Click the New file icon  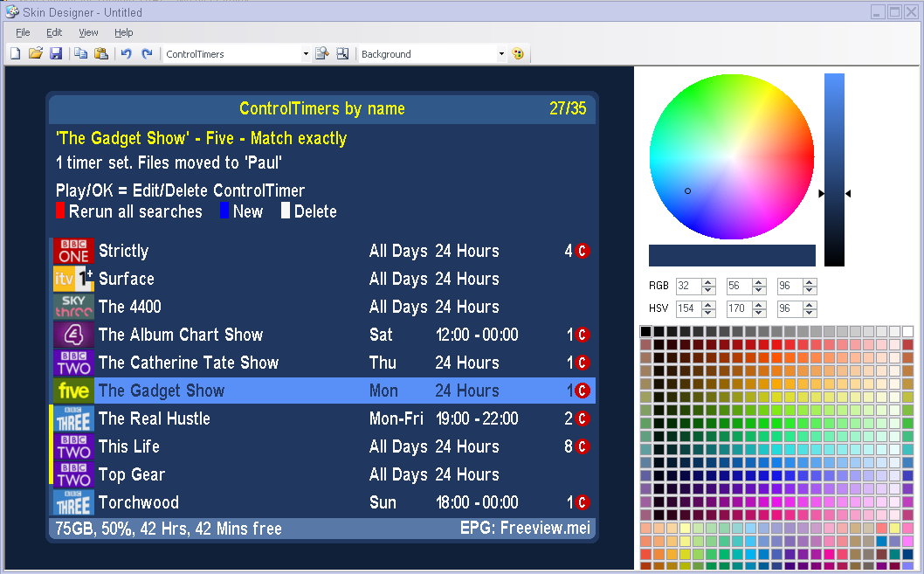(16, 53)
